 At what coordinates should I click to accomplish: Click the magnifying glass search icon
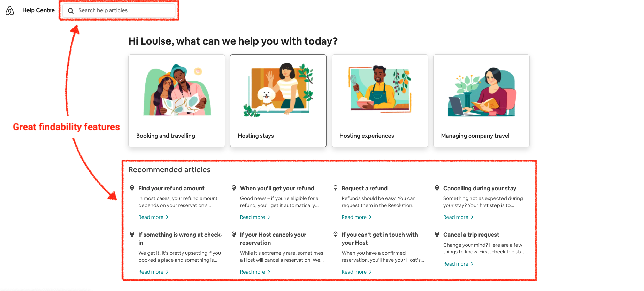(x=71, y=10)
